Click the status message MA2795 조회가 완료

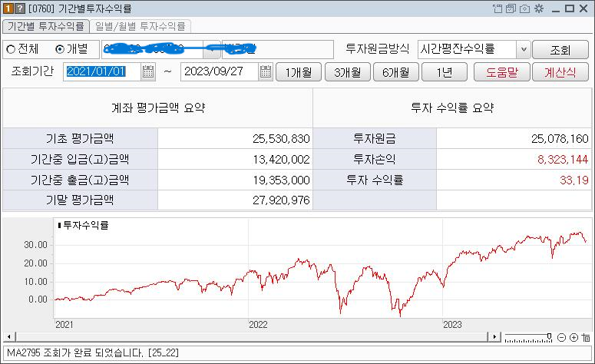pos(93,353)
